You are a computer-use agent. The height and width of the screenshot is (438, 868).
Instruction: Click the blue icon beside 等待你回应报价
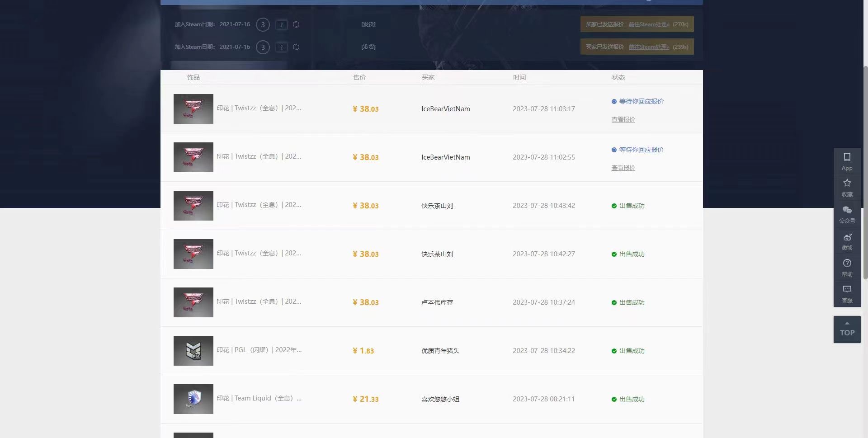pos(614,101)
